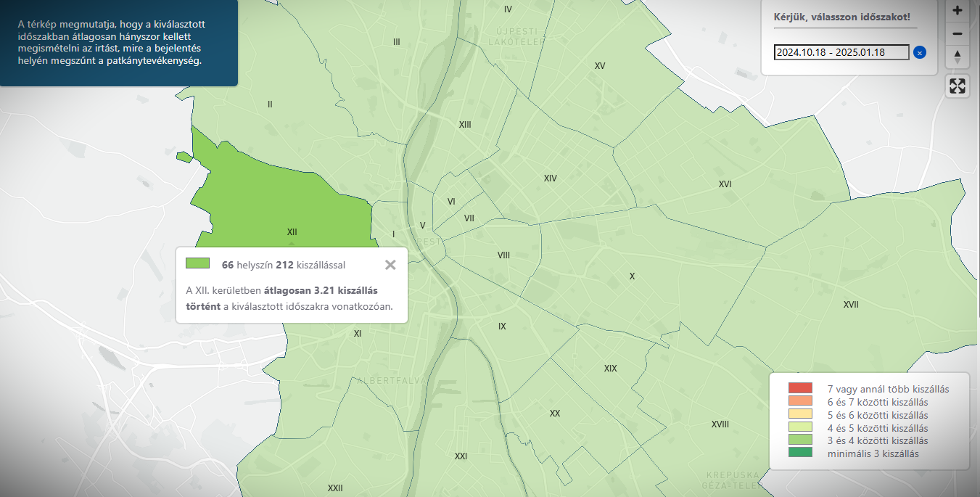Reset map north with compass button
The image size is (980, 497).
pyautogui.click(x=958, y=57)
